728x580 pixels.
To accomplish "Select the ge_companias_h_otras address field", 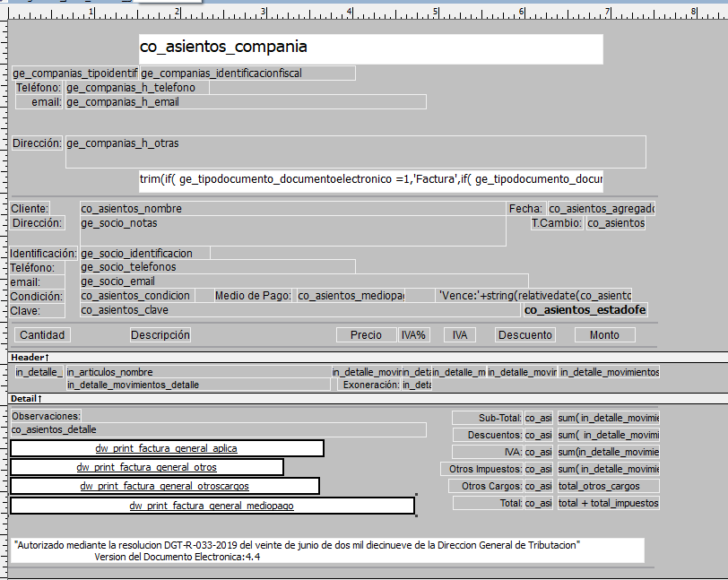I will [x=356, y=151].
